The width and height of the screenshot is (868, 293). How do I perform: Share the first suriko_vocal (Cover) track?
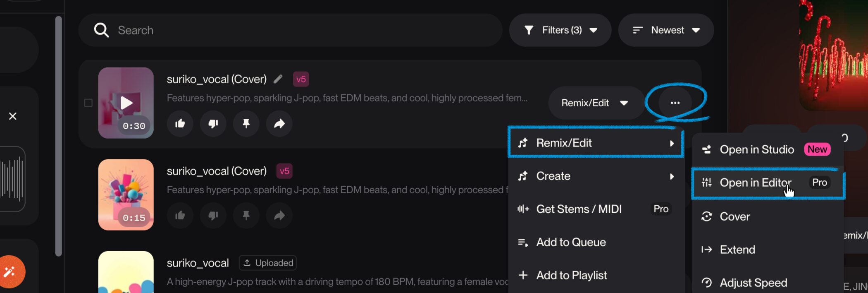(x=279, y=123)
